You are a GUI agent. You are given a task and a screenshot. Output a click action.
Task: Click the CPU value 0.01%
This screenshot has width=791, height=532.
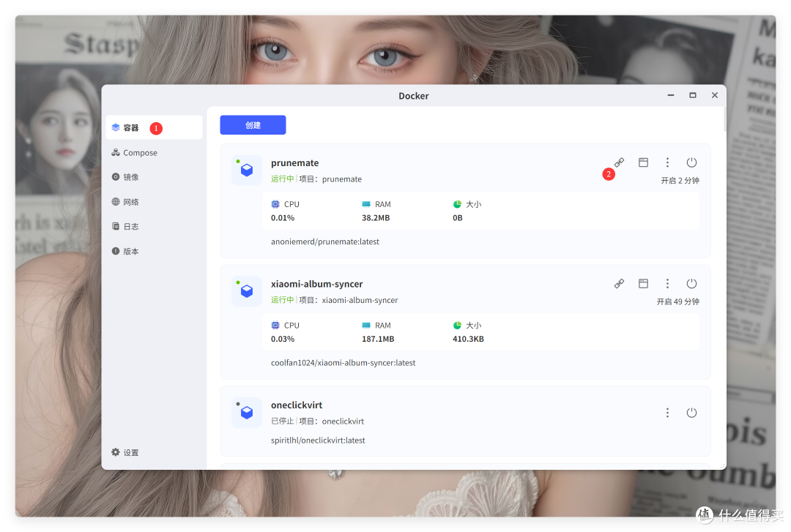point(283,218)
